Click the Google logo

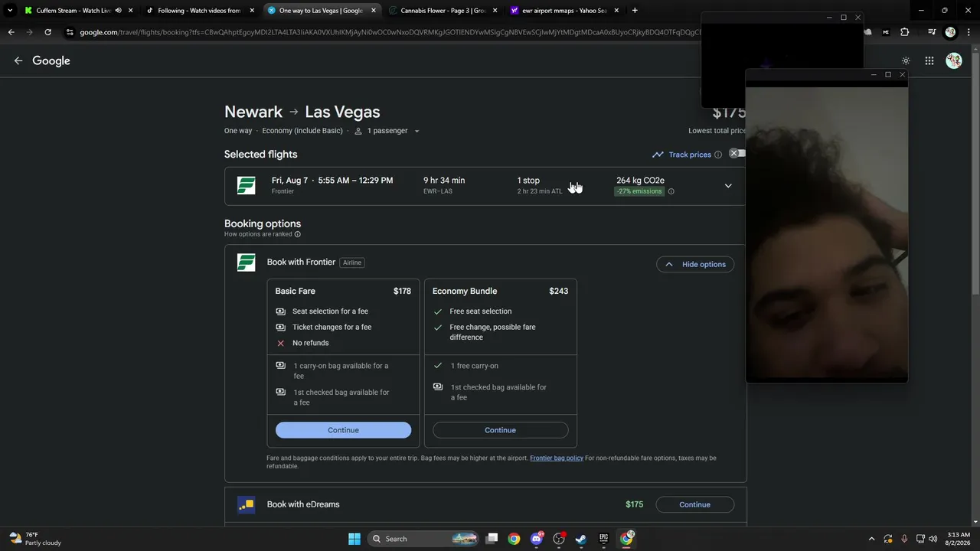(x=51, y=61)
